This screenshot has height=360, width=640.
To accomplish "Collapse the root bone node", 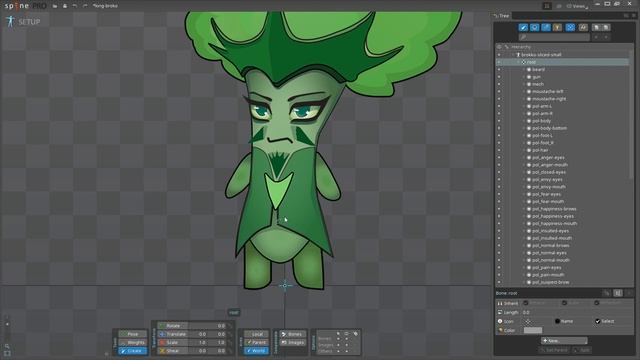I will [519, 62].
